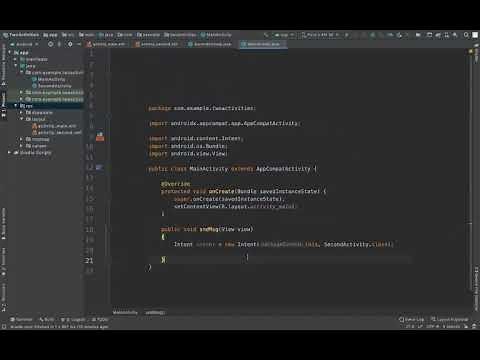This screenshot has width=480, height=360.
Task: Click the class gutter icon beside MainActivity
Action: click(99, 167)
